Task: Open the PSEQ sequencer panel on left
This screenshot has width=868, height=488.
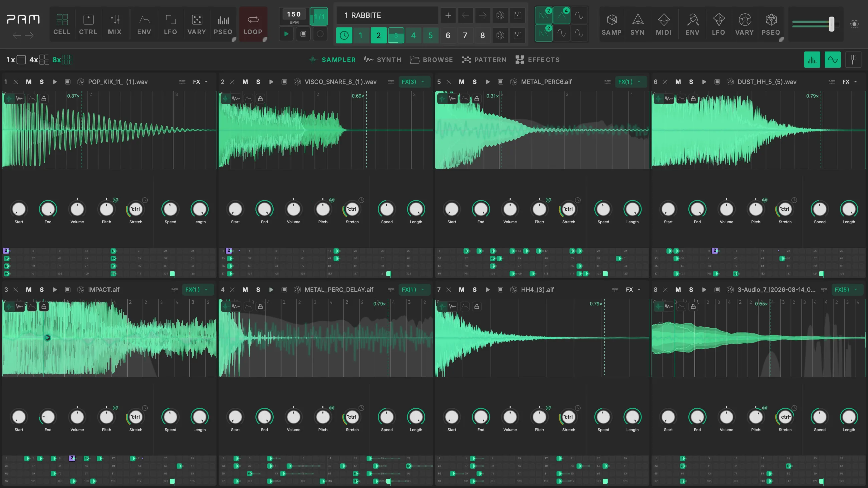Action: (x=223, y=24)
